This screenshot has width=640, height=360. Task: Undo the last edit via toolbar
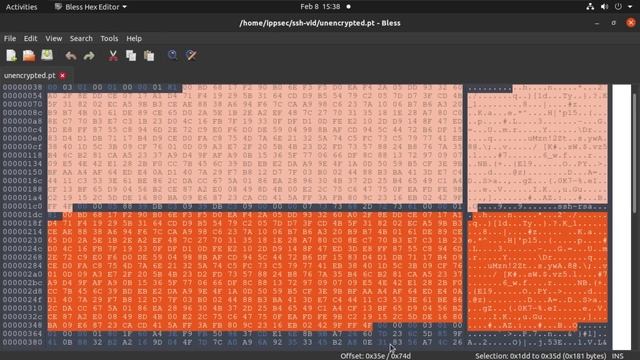[71, 56]
